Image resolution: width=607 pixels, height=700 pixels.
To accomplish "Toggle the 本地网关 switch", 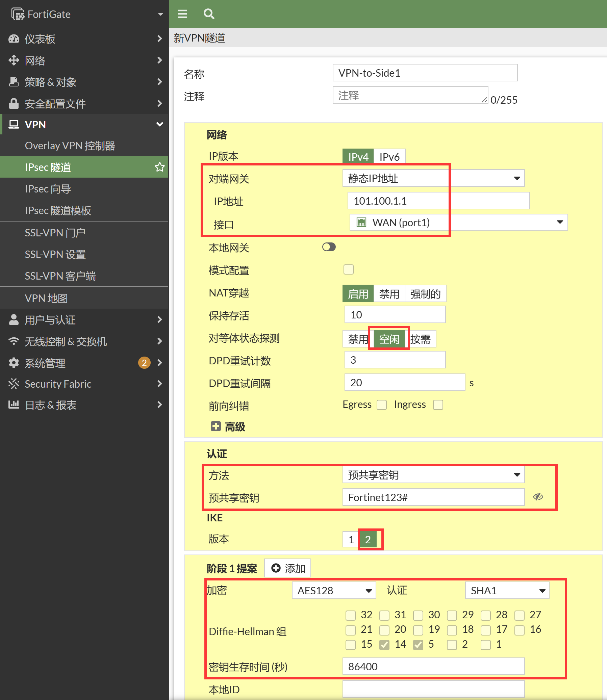I will [x=329, y=247].
